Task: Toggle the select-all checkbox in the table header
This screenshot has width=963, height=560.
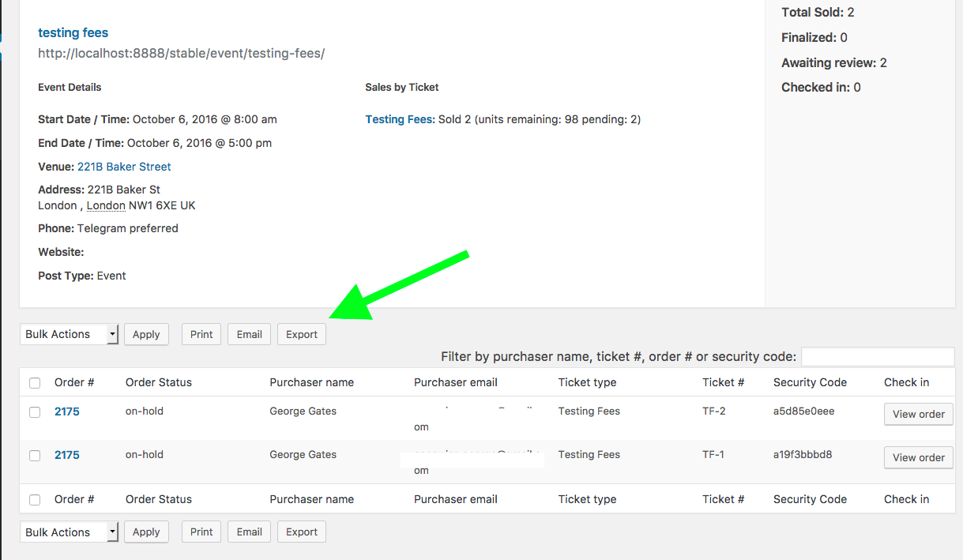Action: coord(35,383)
